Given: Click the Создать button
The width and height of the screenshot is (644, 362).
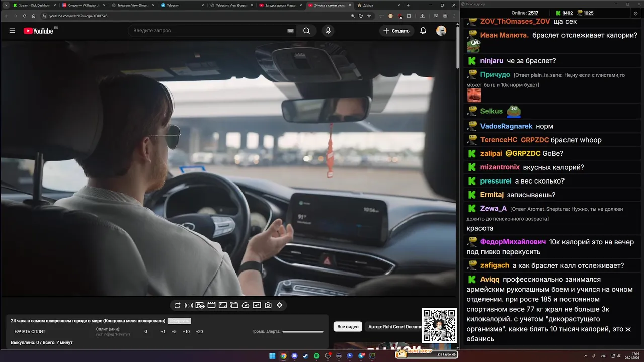Looking at the screenshot, I should [396, 31].
